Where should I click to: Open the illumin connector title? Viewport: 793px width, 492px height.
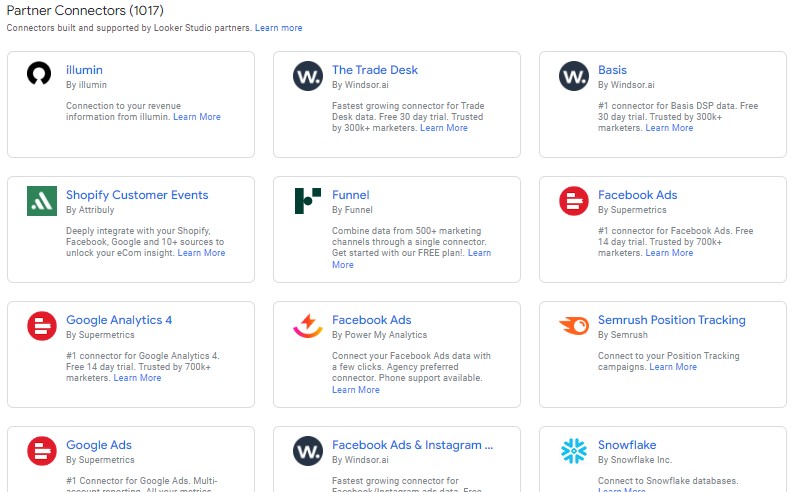[x=84, y=70]
